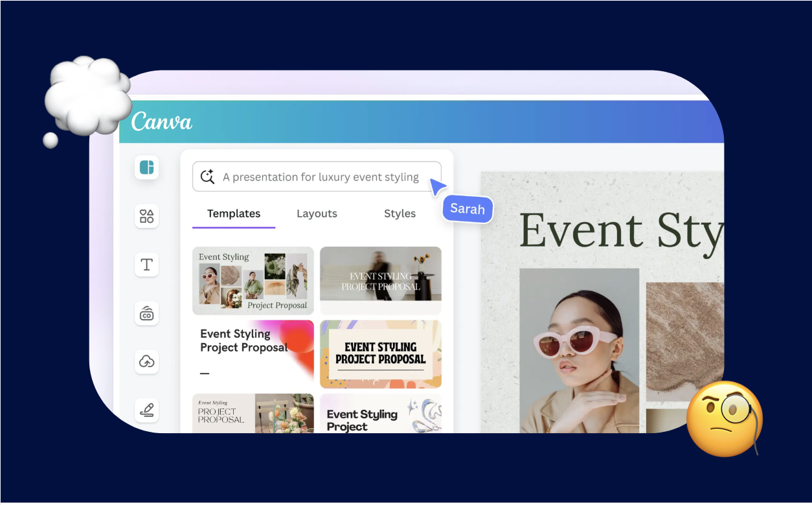Viewport: 812px width, 505px height.
Task: Choose the blurred figure Project Proposal template
Action: click(381, 280)
